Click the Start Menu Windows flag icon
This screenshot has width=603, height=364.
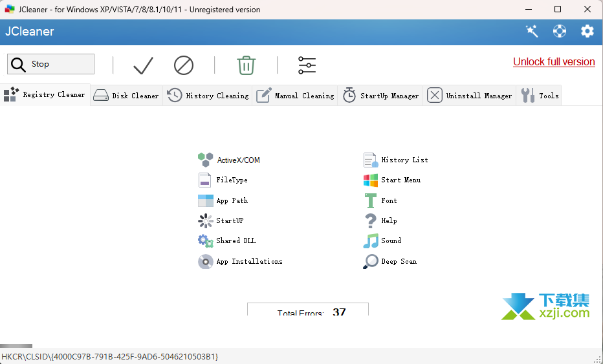click(371, 180)
